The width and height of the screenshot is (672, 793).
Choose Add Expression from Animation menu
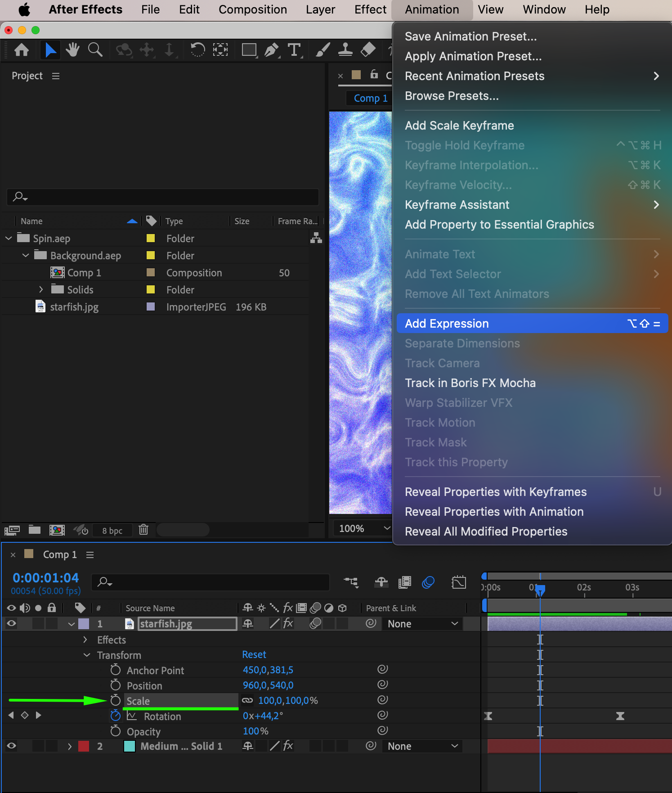(532, 324)
